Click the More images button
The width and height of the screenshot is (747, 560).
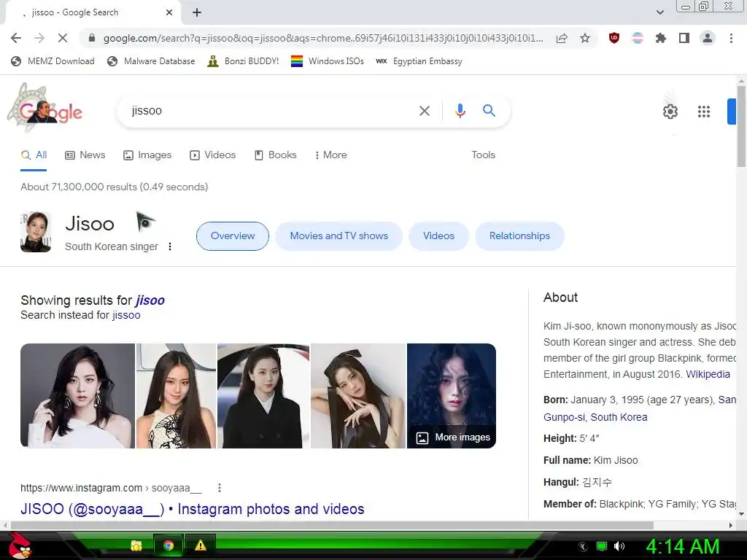coord(453,437)
